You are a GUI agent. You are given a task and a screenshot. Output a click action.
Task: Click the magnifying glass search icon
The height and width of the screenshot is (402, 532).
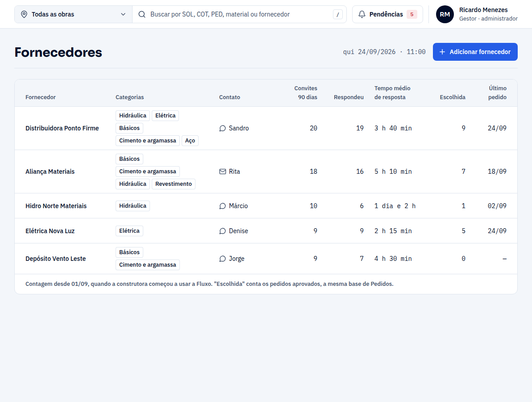(x=142, y=14)
